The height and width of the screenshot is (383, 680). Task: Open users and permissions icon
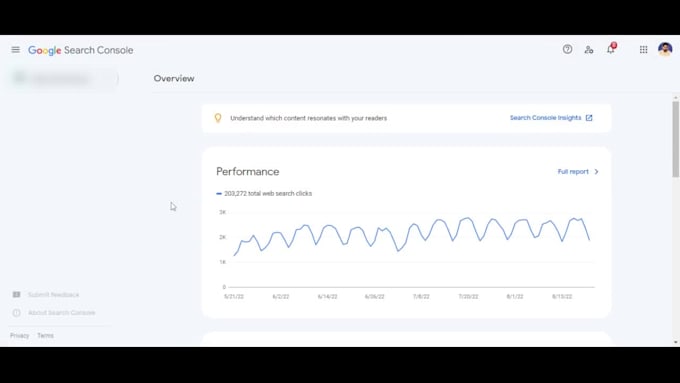click(x=588, y=50)
